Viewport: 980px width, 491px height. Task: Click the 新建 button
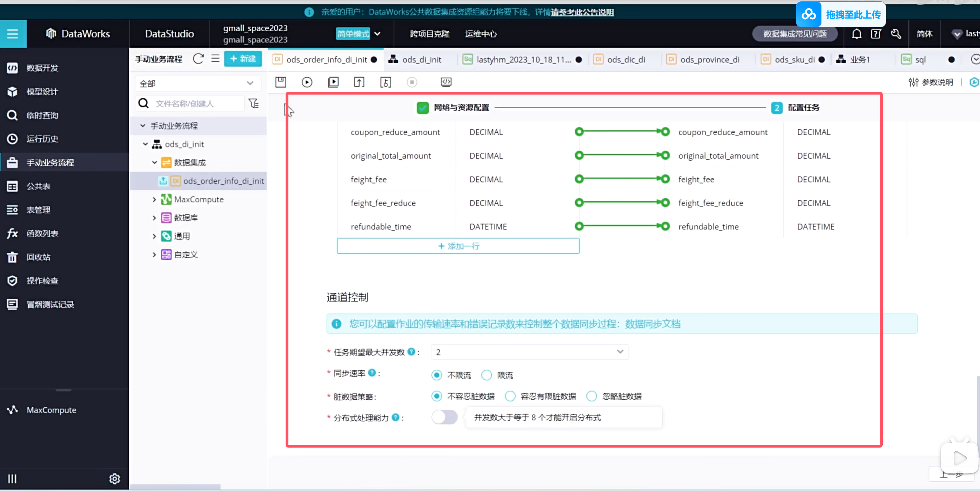pos(243,59)
